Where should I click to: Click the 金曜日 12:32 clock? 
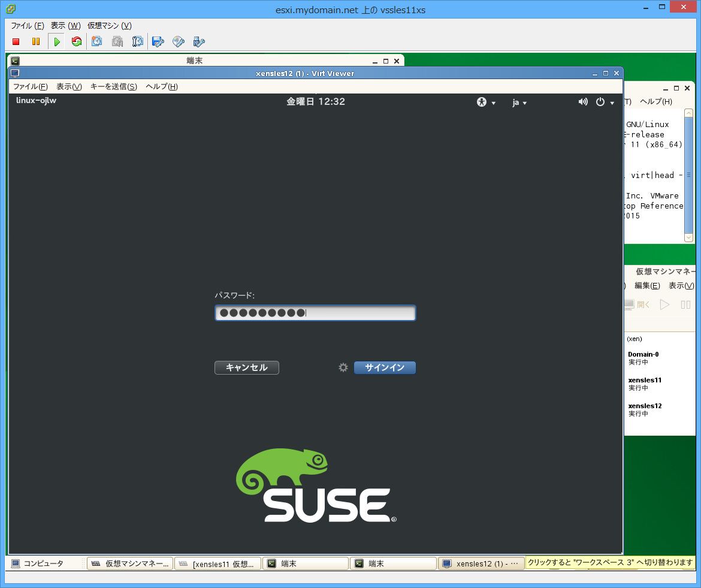click(x=316, y=101)
